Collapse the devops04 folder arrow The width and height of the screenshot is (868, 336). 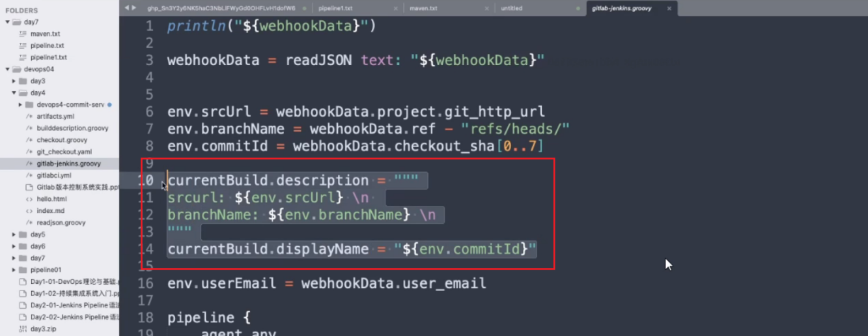coord(8,69)
